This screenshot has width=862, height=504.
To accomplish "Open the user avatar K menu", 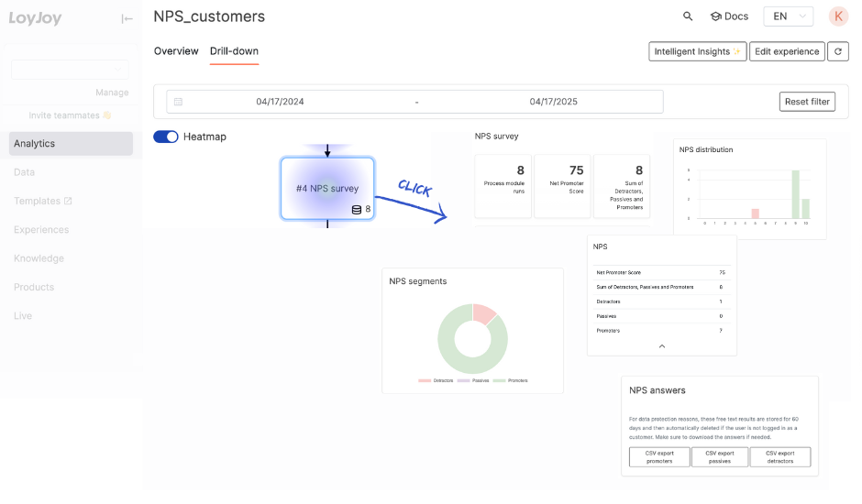I will [x=838, y=16].
